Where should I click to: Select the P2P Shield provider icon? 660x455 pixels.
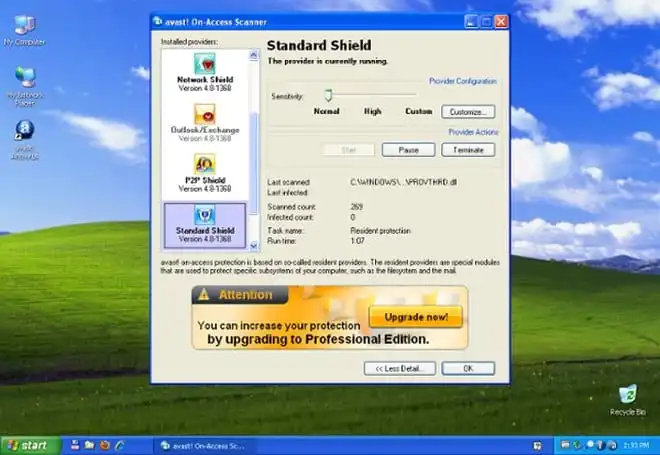point(204,163)
